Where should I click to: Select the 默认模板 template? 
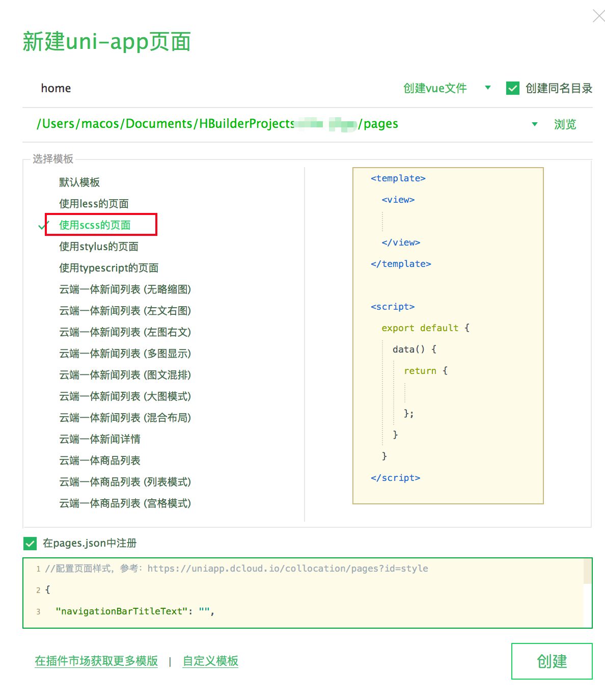tap(79, 182)
